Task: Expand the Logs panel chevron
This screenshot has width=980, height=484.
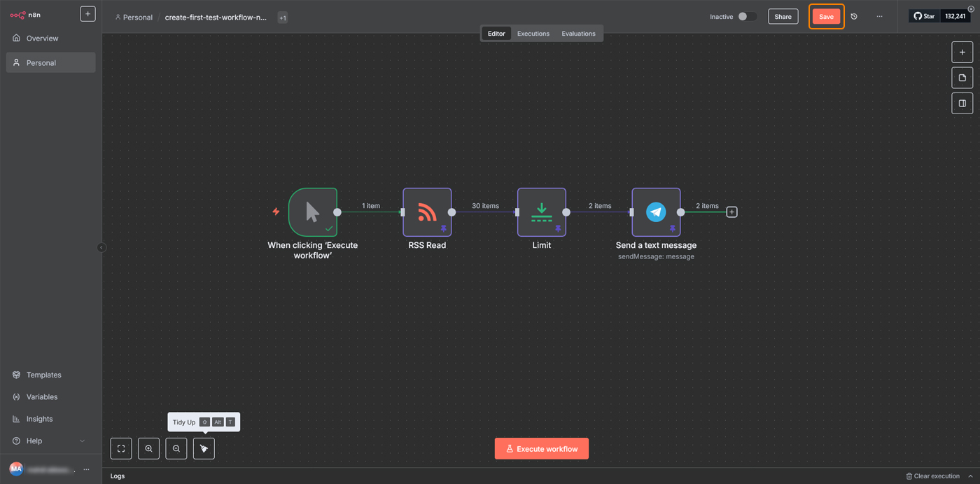Action: 970,476
